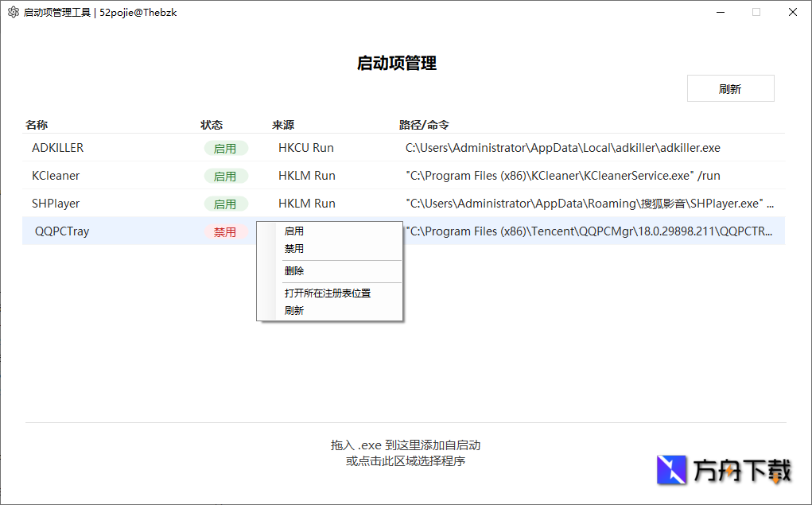Toggle the 启用 status badge for SHPlayer
The image size is (812, 505).
(x=226, y=204)
